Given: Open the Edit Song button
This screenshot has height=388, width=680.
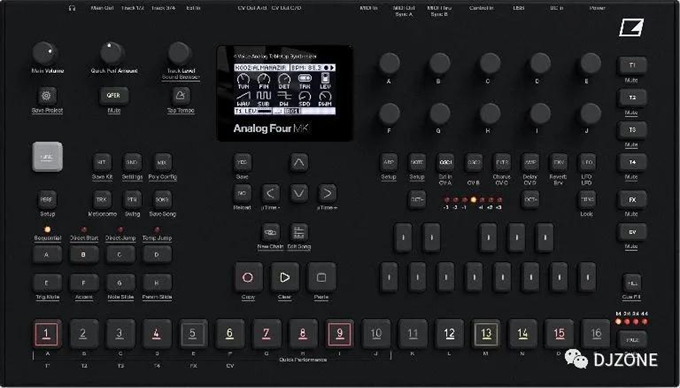Looking at the screenshot, I should 299,233.
